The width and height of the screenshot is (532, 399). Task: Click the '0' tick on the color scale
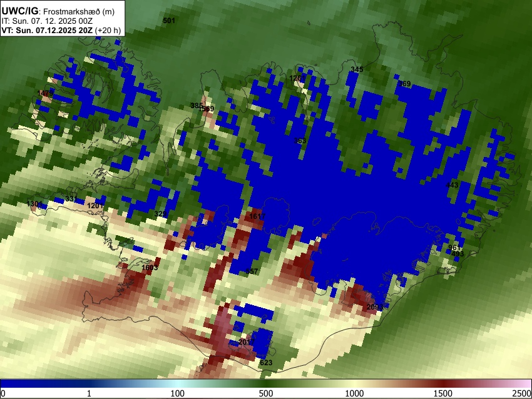pos(3,393)
